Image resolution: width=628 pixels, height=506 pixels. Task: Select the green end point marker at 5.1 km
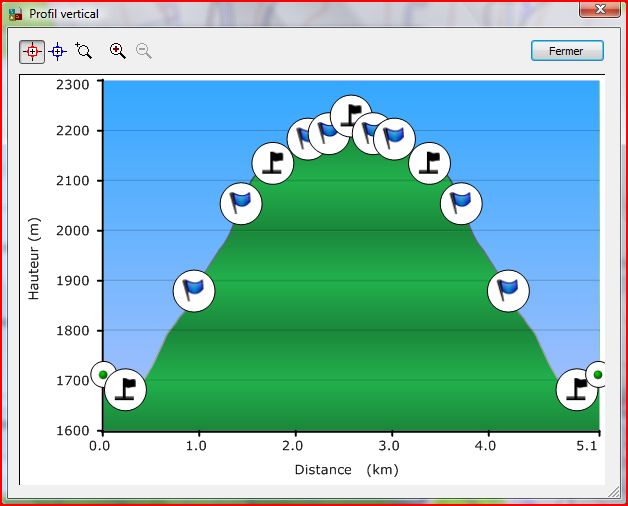tap(598, 375)
